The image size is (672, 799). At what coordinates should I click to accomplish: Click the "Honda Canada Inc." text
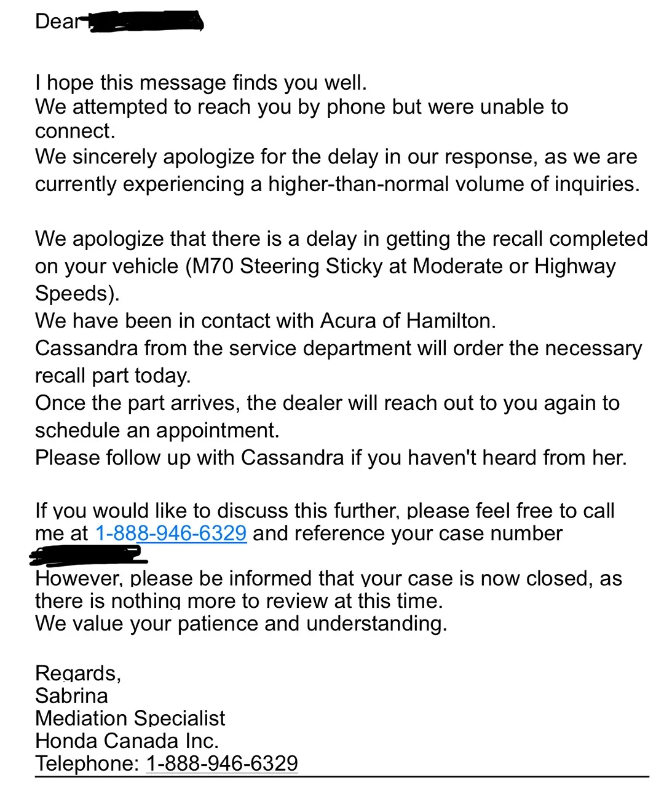click(x=127, y=741)
